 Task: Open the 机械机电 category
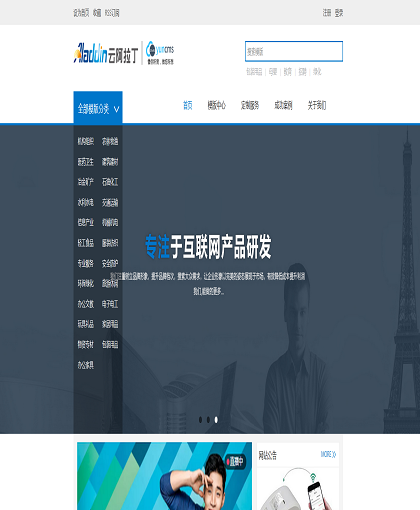110,222
